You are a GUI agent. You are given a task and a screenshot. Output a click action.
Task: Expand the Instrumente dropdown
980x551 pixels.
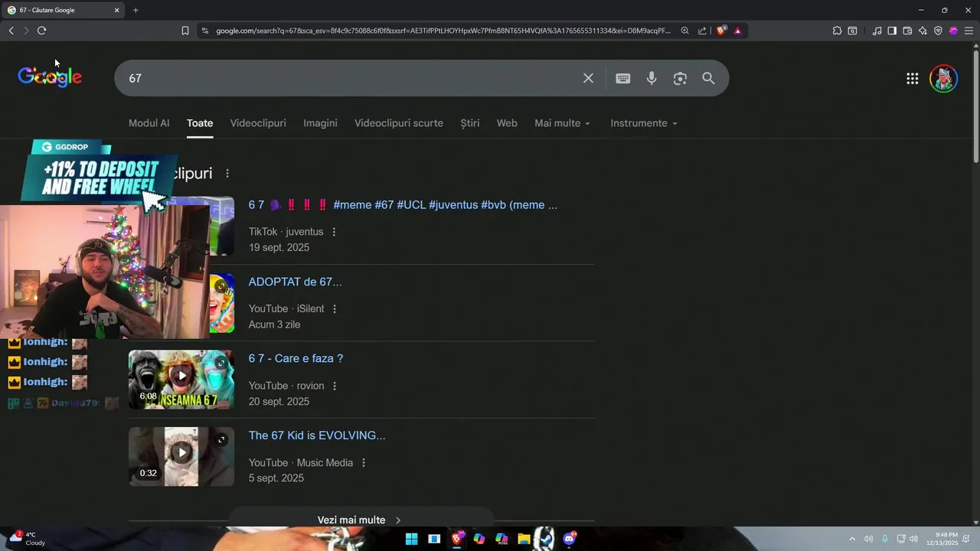coord(644,123)
